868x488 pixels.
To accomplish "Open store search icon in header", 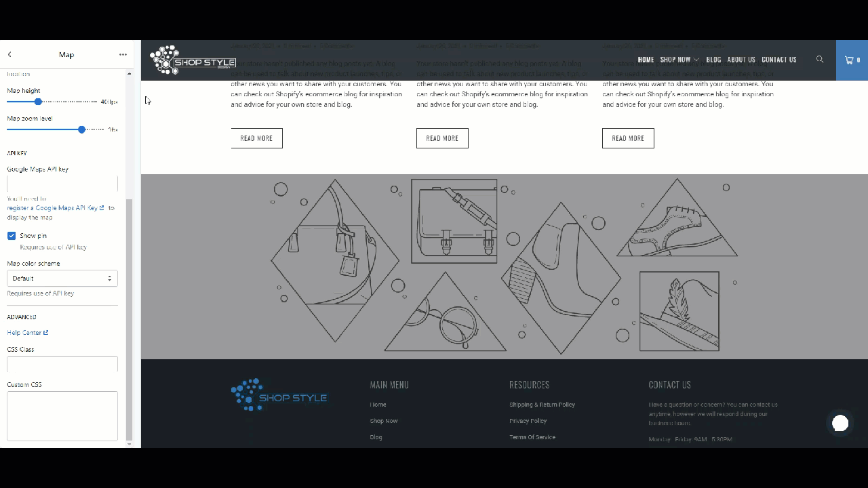I will coord(820,60).
